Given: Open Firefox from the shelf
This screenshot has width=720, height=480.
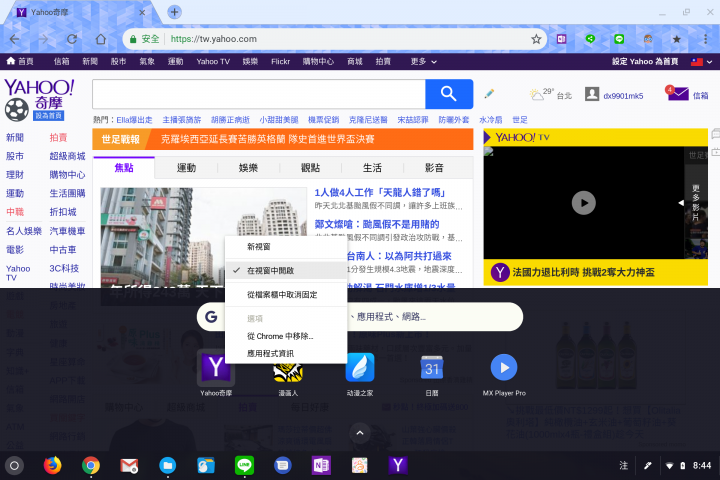Looking at the screenshot, I should coord(52,465).
